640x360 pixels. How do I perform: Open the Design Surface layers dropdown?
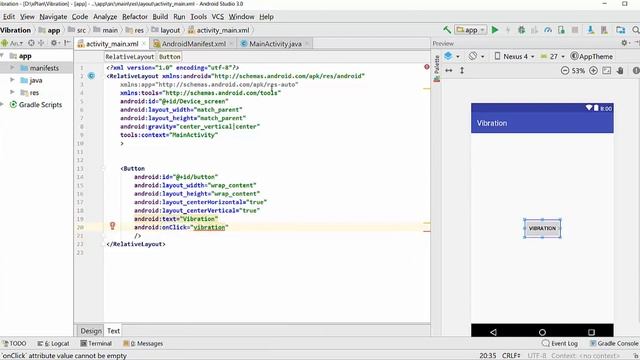click(452, 56)
